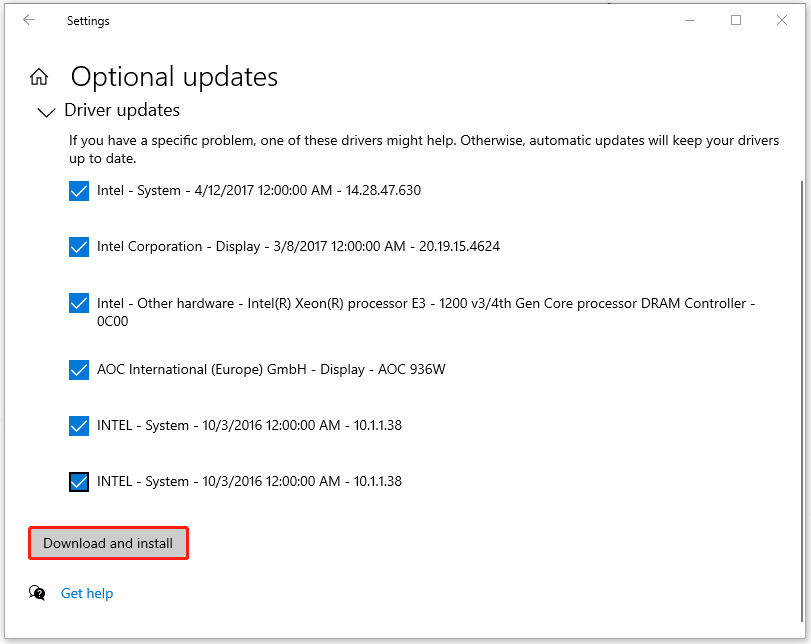
Task: Click the back arrow to go back
Action: click(x=29, y=20)
